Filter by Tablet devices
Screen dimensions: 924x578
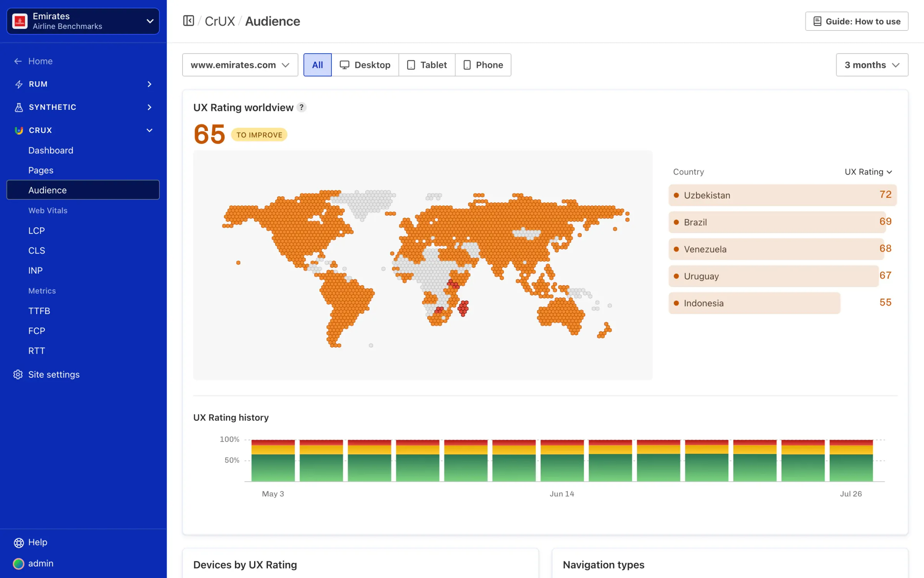pyautogui.click(x=427, y=65)
